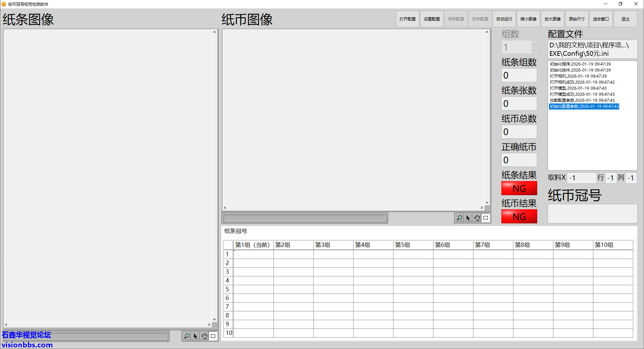Reset image with 原始尺寸
This screenshot has width=644, height=349.
click(577, 19)
